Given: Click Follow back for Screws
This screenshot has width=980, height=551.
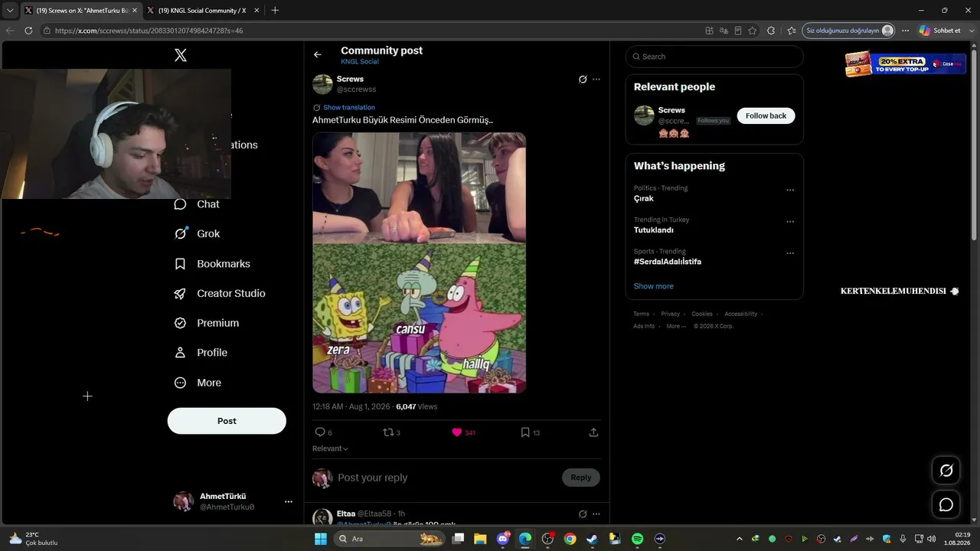Looking at the screenshot, I should click(766, 116).
